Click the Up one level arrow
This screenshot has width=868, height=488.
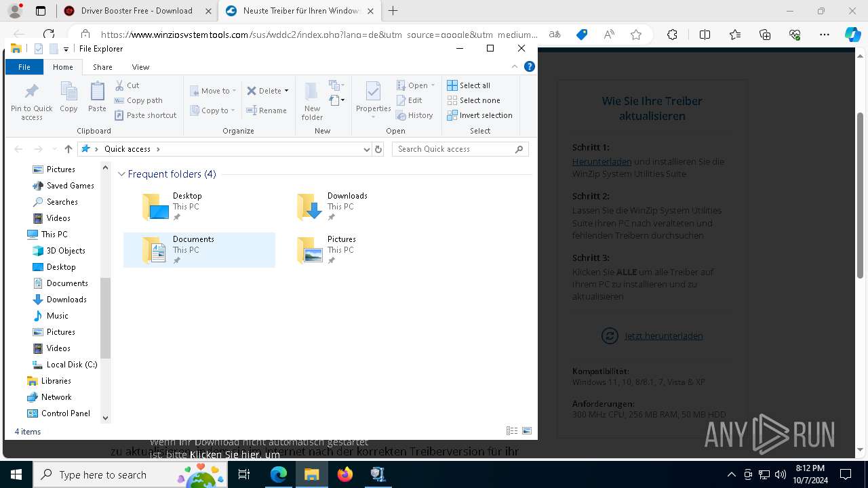click(x=68, y=149)
